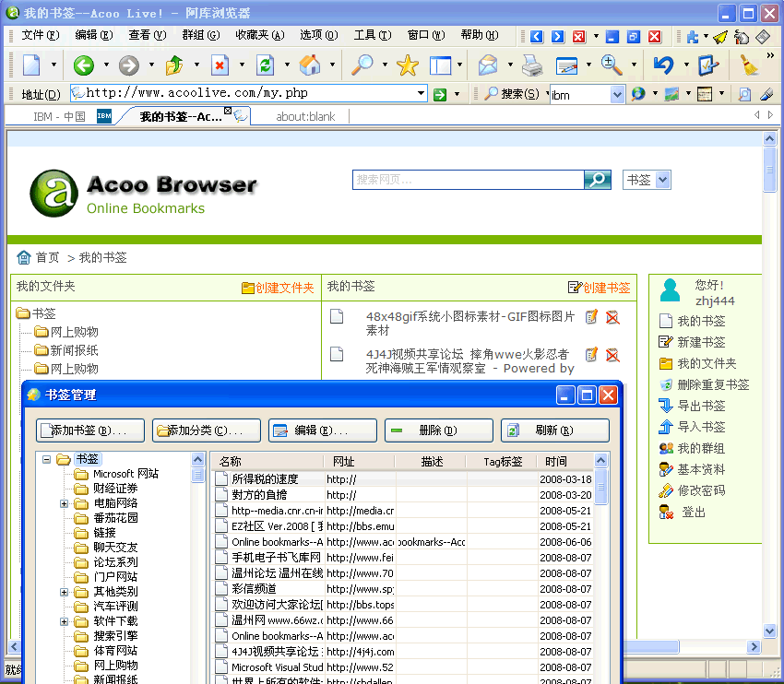This screenshot has width=784, height=684.
Task: Click the 搜索网页 search input field
Action: coord(468,180)
